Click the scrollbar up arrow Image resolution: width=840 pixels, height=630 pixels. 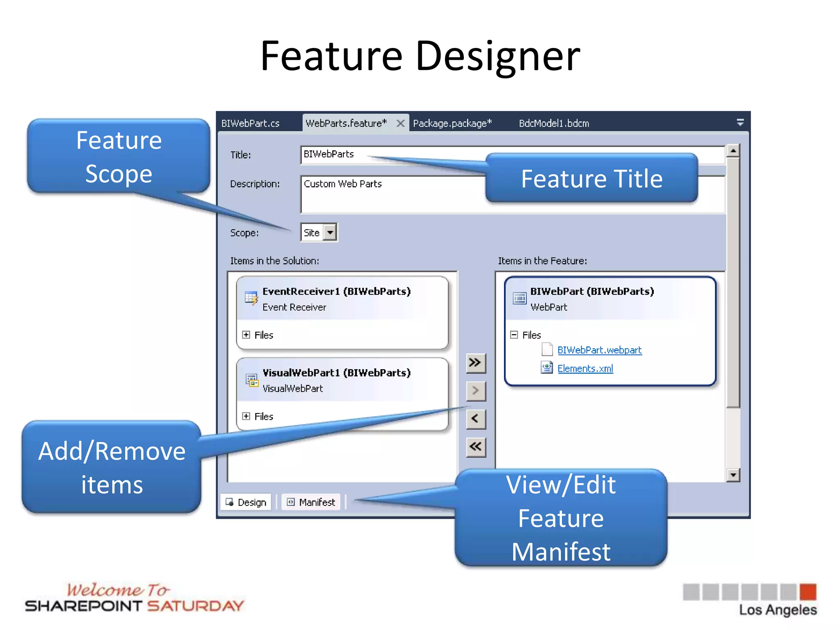click(x=733, y=151)
